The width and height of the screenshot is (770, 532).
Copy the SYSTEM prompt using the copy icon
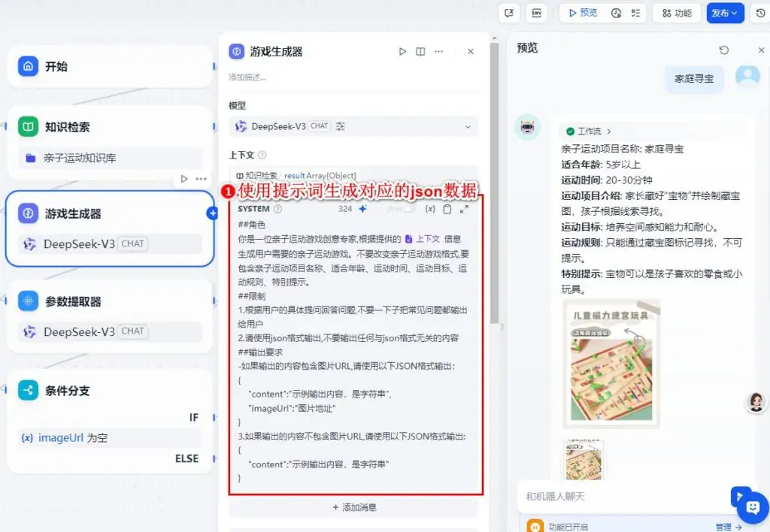[x=447, y=208]
